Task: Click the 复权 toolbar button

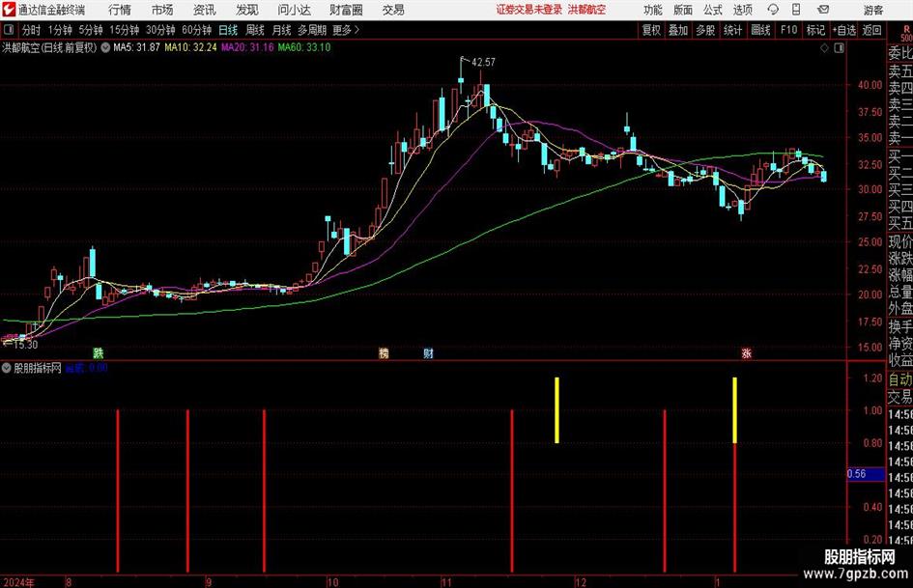Action: [651, 30]
